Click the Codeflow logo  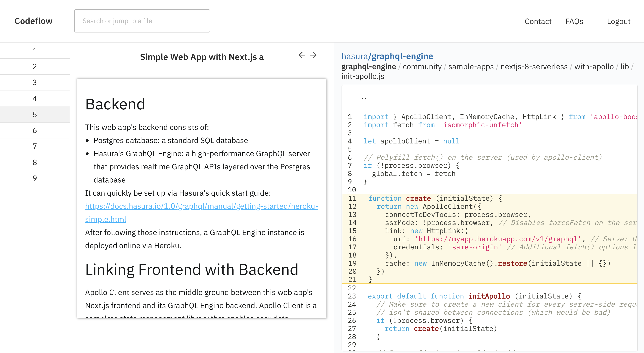click(x=33, y=21)
